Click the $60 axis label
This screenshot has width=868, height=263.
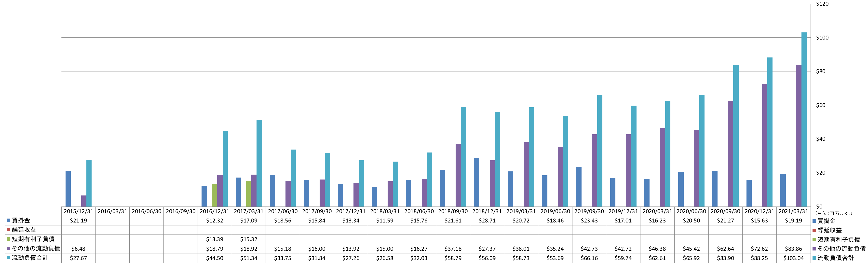pos(821,105)
